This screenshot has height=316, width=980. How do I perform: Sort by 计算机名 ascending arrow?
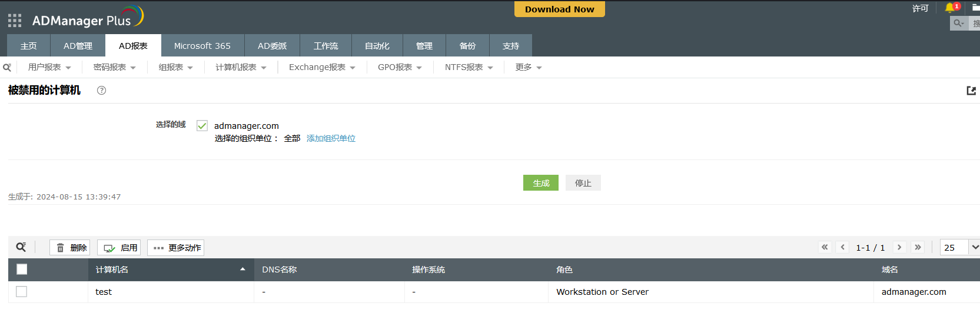242,269
